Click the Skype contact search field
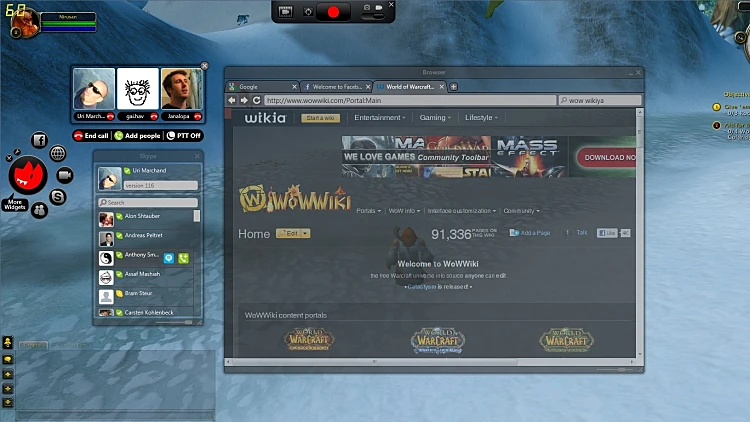Screen dimensions: 750x422 tap(150, 202)
